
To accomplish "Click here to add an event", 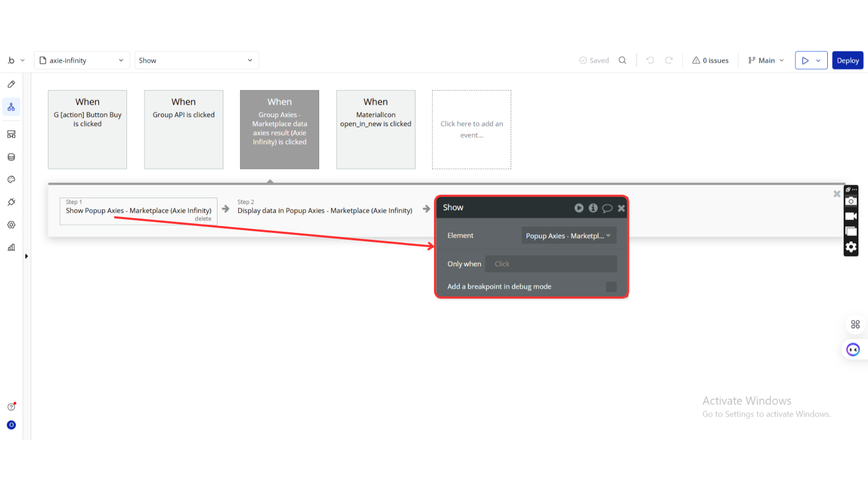I will click(x=472, y=130).
